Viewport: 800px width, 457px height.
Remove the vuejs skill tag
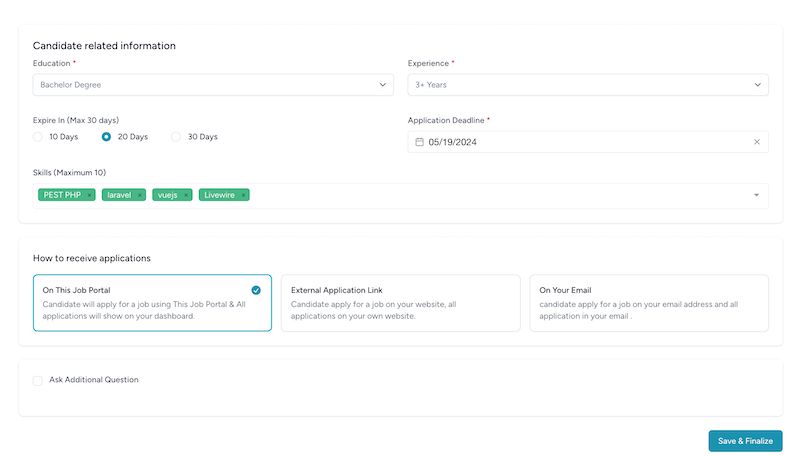[186, 195]
